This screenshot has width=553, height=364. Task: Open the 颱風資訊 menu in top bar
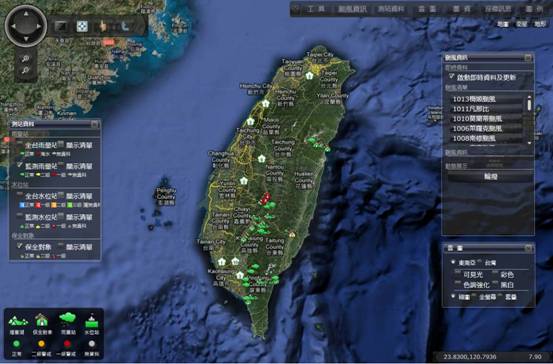coord(353,9)
